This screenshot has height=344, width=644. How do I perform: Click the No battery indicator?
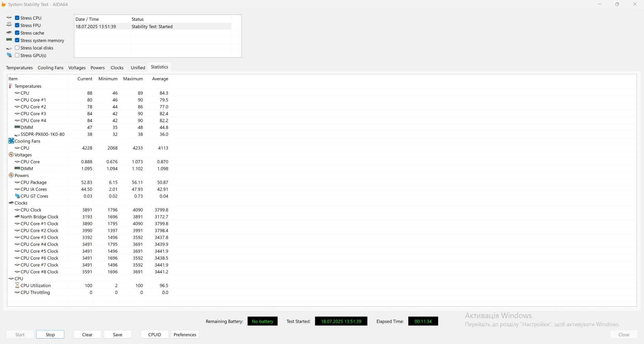[263, 321]
